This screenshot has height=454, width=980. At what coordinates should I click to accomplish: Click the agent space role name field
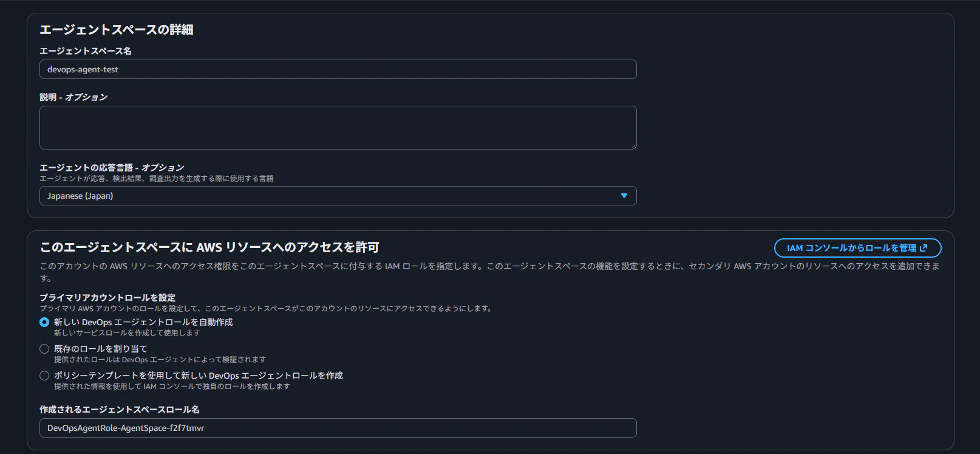point(338,428)
